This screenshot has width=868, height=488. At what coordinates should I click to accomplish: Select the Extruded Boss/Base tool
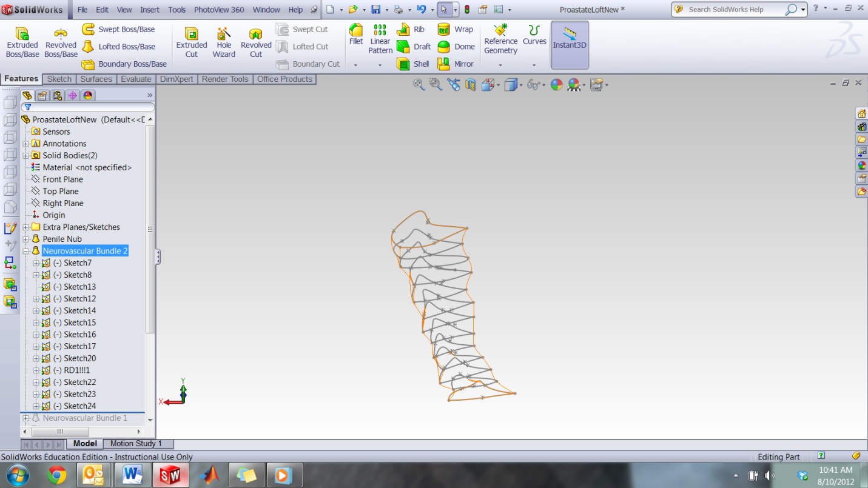(x=22, y=42)
